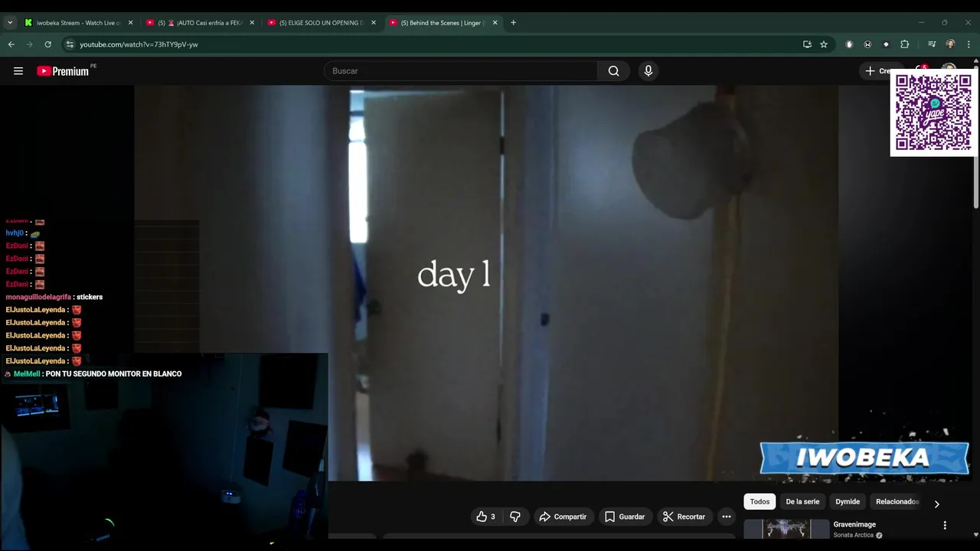Click the address bar URL
The width and height of the screenshot is (980, 551).
point(139,44)
